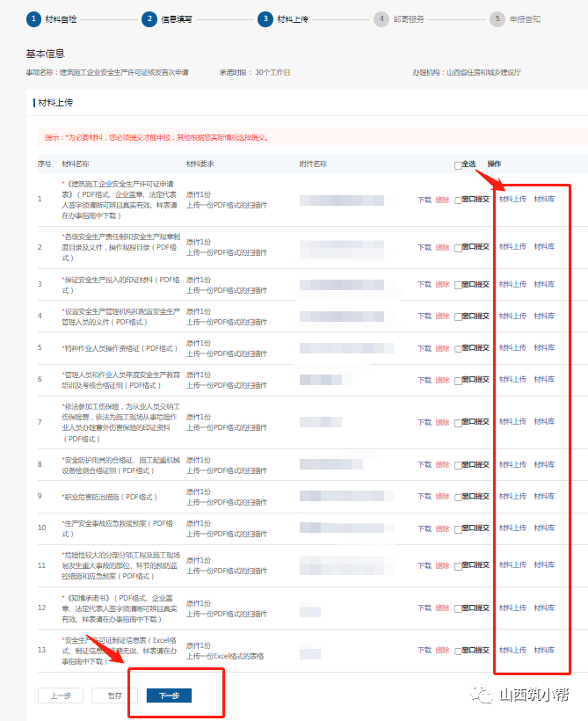This screenshot has width=588, height=721.
Task: Check 窗口提交 checkbox for row 7
Action: point(458,423)
